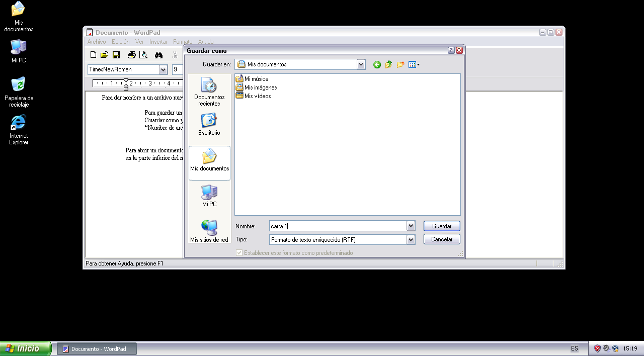Expand the Tipo file format dropdown
Screen dimensions: 644x356
pyautogui.click(x=411, y=240)
